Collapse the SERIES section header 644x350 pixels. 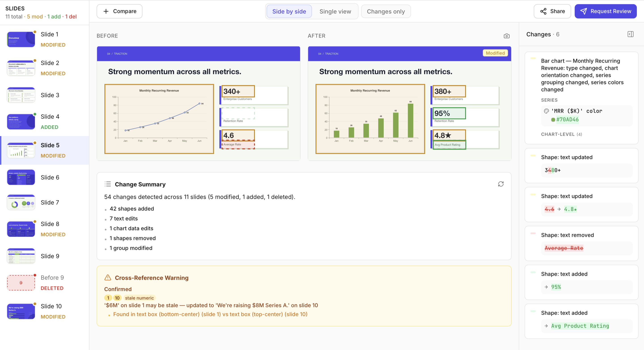point(549,100)
